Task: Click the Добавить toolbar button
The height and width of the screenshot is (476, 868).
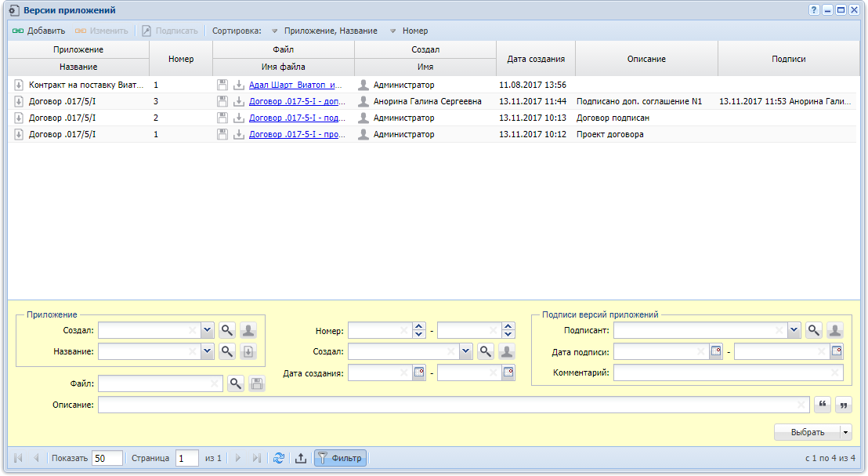Action: tap(38, 31)
